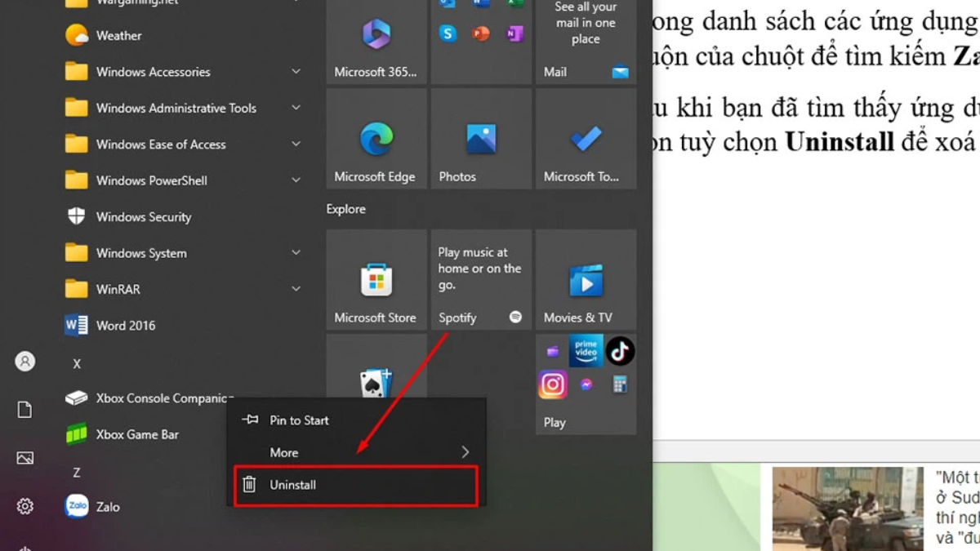
Task: Open the Microsoft 365 tile
Action: [376, 42]
